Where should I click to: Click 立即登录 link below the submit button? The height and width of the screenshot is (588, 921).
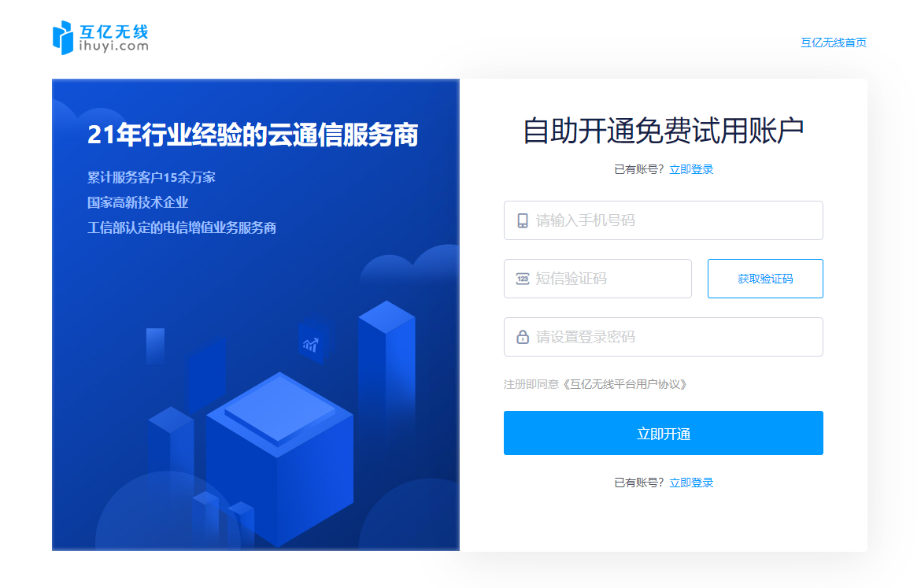(x=691, y=483)
